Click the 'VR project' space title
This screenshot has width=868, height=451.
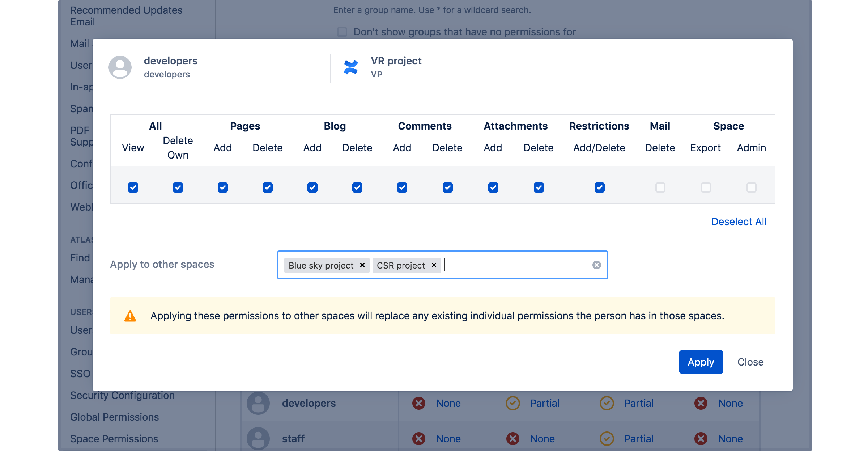point(396,61)
